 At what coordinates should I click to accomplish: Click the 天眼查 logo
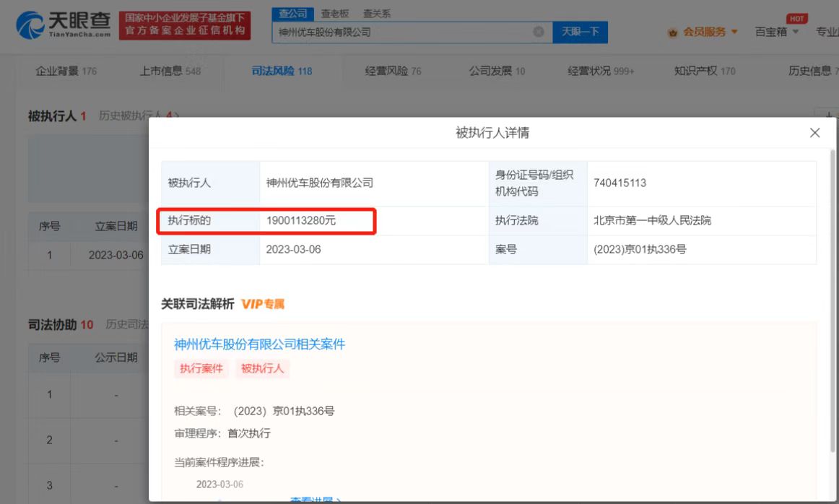[63, 25]
